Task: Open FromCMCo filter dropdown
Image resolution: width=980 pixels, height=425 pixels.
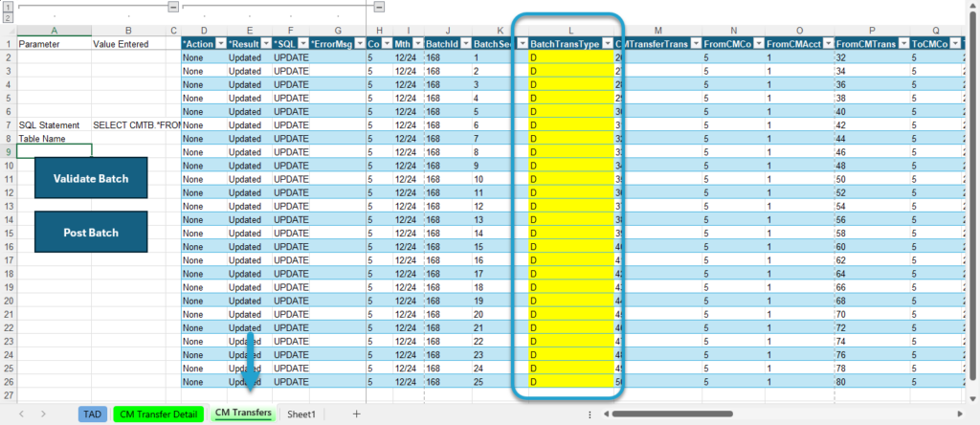Action: coord(757,44)
